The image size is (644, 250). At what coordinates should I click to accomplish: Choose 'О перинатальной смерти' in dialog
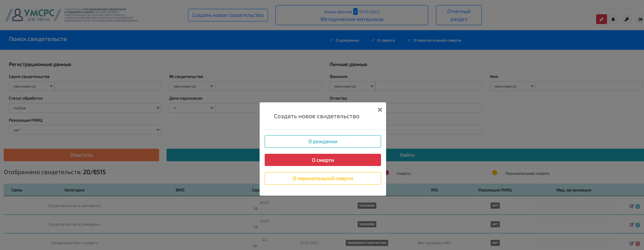click(x=323, y=179)
